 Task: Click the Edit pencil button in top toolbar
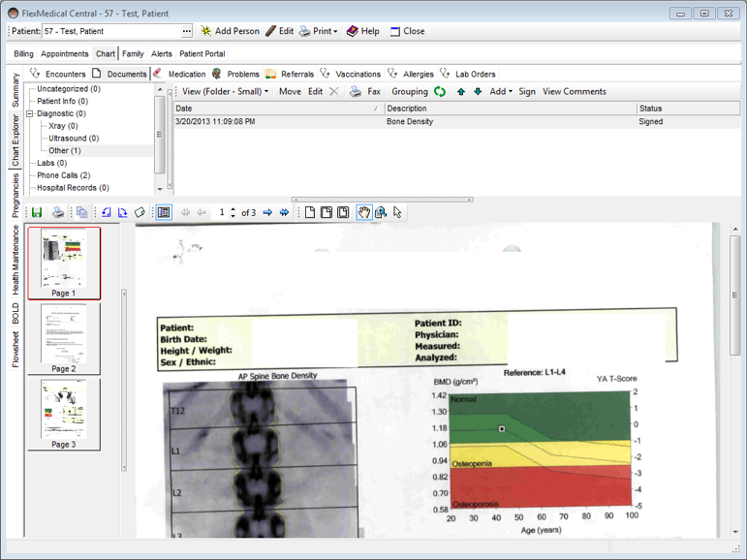[280, 31]
